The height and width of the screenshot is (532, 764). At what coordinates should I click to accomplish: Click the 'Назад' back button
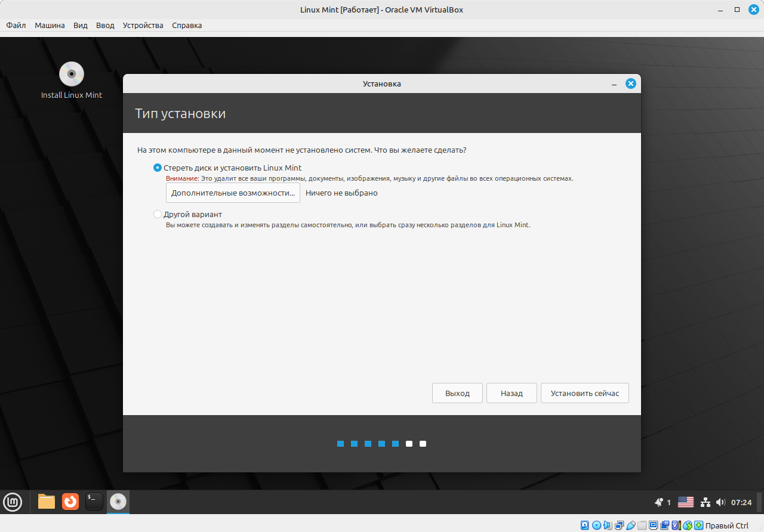click(x=512, y=393)
